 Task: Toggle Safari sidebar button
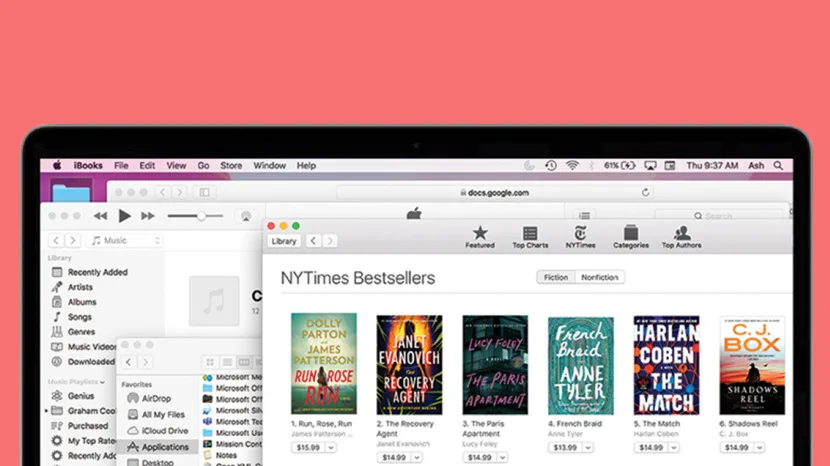pos(204,192)
